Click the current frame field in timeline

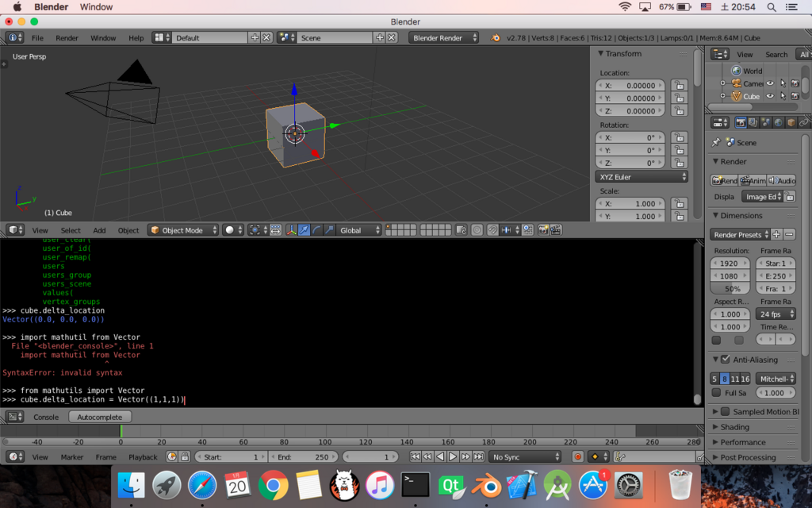369,456
